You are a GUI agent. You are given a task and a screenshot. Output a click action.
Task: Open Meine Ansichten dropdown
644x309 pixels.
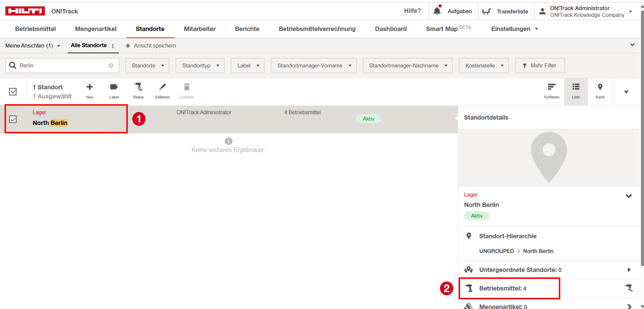click(33, 46)
